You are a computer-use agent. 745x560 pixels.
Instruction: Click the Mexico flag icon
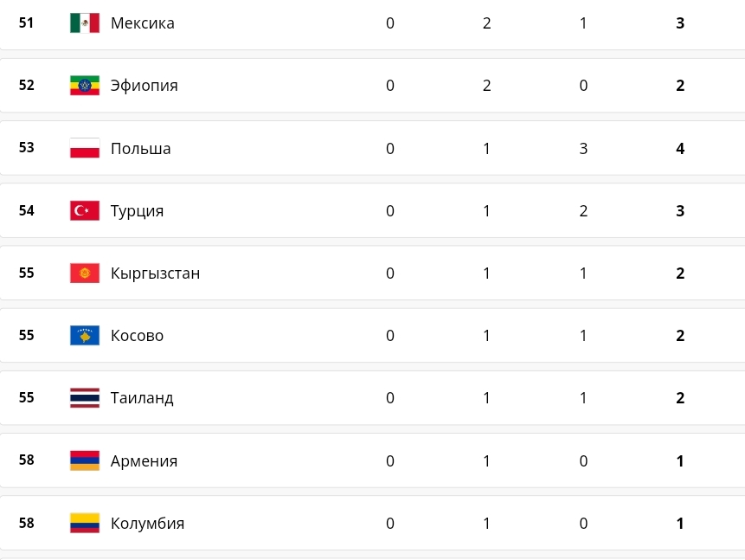coord(85,23)
